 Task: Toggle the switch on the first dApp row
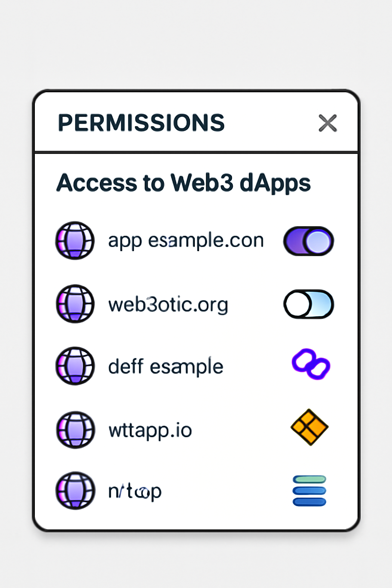(308, 241)
